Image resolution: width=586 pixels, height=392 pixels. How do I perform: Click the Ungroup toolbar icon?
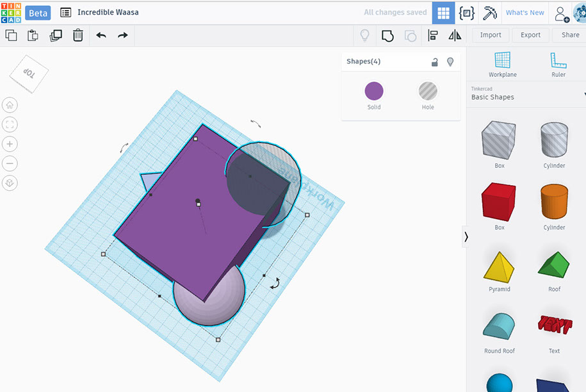(411, 35)
